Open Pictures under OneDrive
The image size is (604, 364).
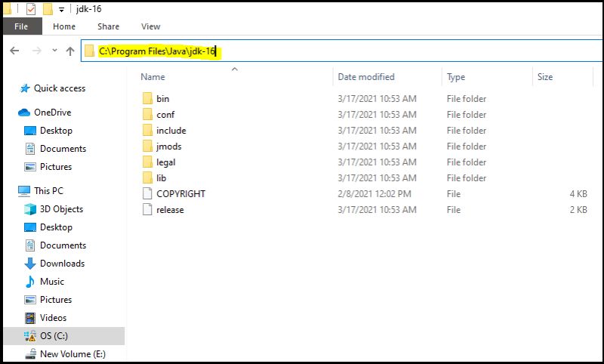(x=56, y=166)
